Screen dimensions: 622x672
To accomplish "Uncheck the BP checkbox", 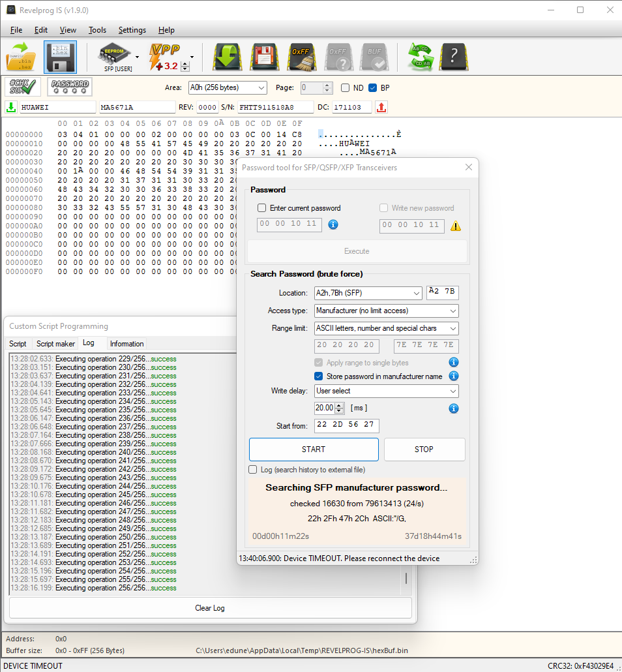I will point(373,88).
